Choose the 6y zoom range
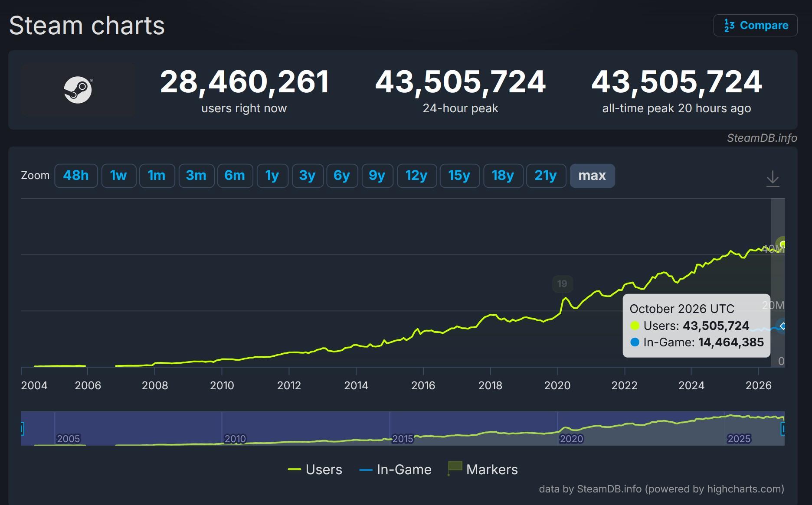812x505 pixels. 342,176
